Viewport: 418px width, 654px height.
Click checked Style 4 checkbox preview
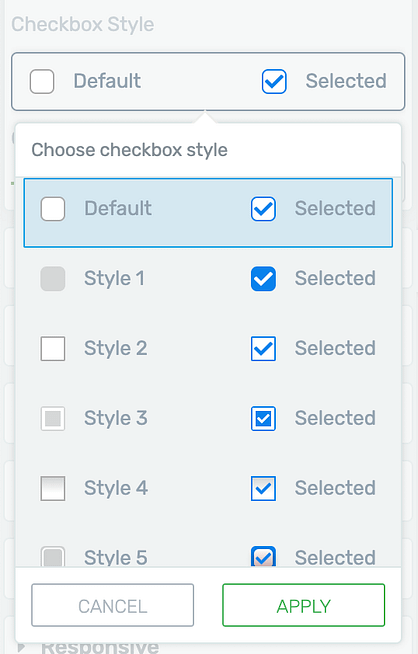pos(263,488)
